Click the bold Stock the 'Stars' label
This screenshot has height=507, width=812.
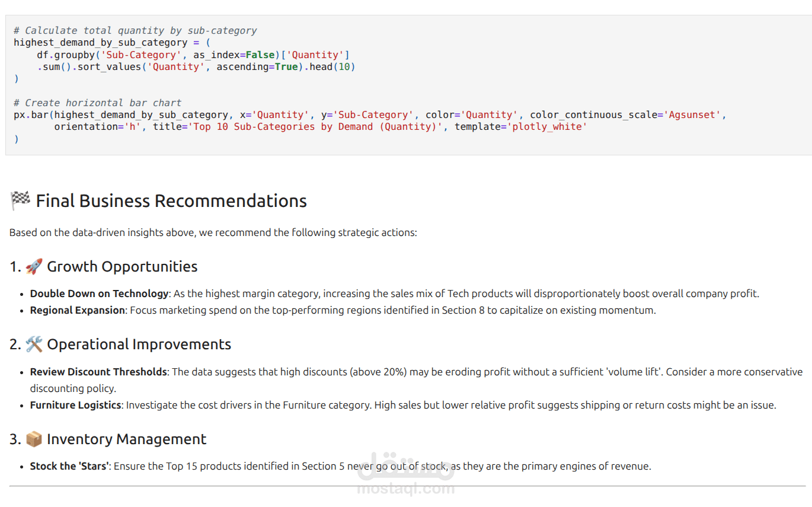pos(69,466)
